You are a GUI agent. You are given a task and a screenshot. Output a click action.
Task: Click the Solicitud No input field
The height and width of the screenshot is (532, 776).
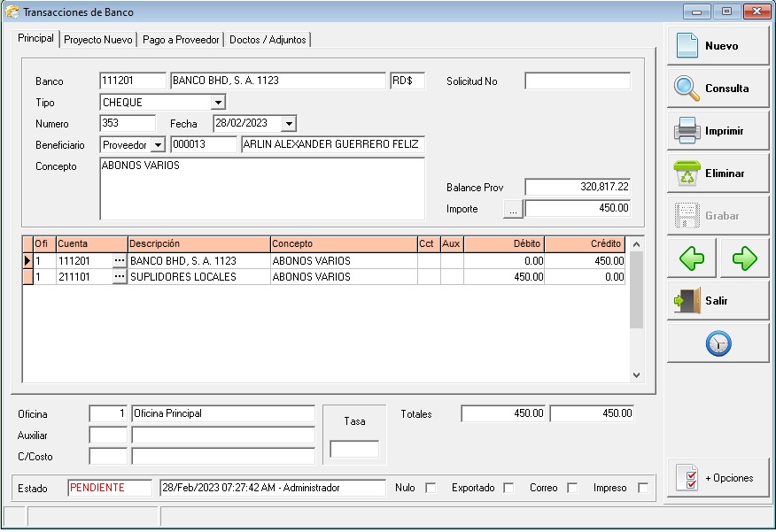click(577, 81)
